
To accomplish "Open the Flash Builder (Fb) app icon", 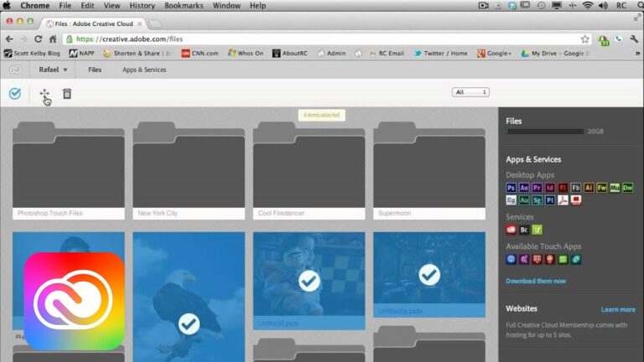I will [x=576, y=188].
